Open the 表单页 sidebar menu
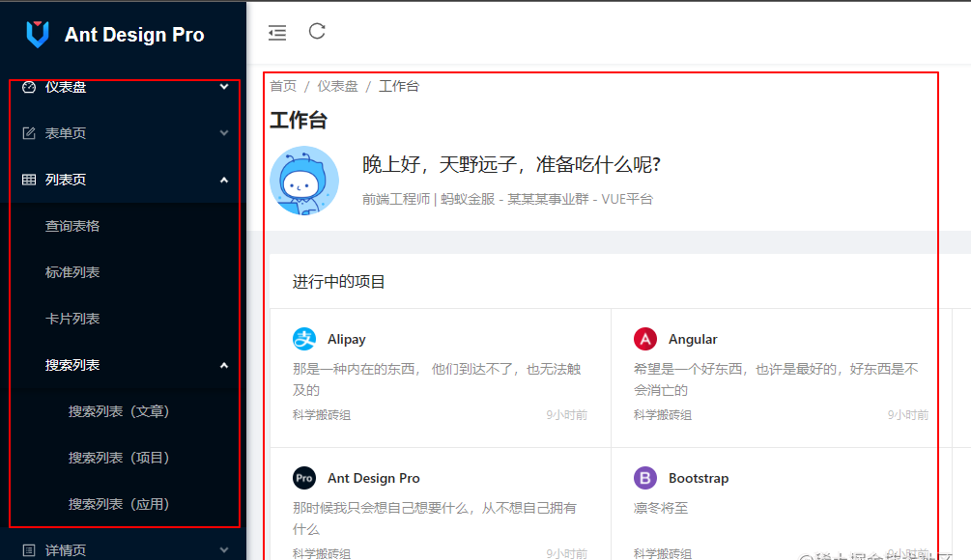This screenshot has width=971, height=560. (x=124, y=133)
